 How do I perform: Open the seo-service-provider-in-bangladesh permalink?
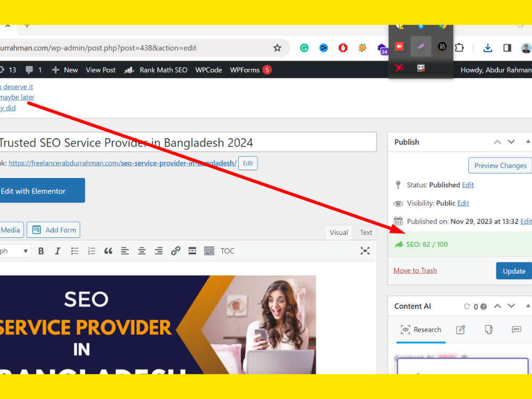122,163
